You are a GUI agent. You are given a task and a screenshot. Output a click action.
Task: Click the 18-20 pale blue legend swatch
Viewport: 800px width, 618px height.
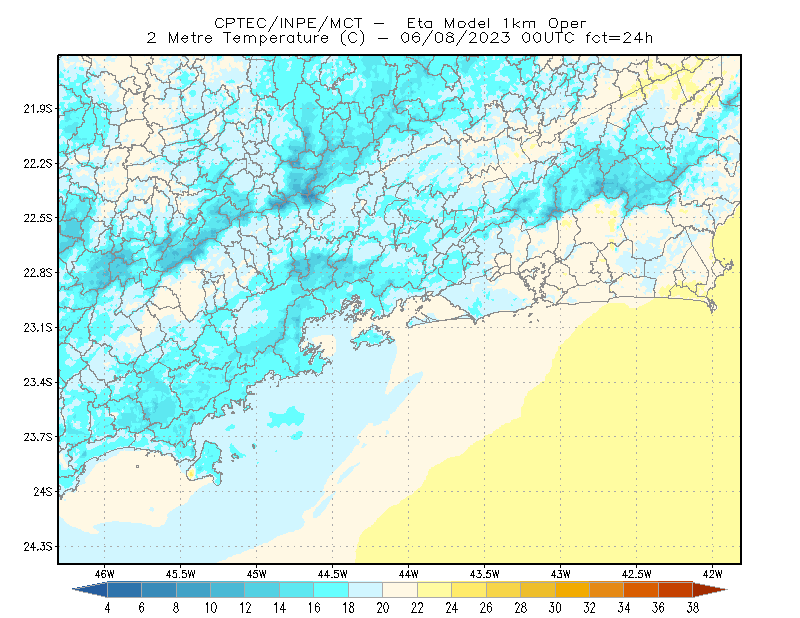(365, 590)
